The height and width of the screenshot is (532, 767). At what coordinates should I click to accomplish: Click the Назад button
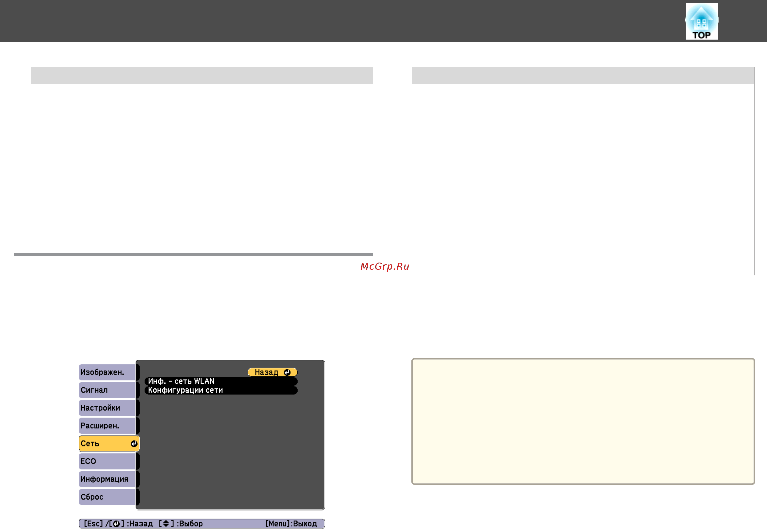pos(272,372)
